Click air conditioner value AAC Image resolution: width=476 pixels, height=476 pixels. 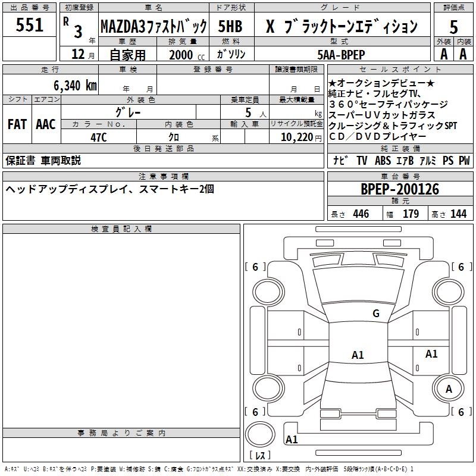[x=46, y=124]
